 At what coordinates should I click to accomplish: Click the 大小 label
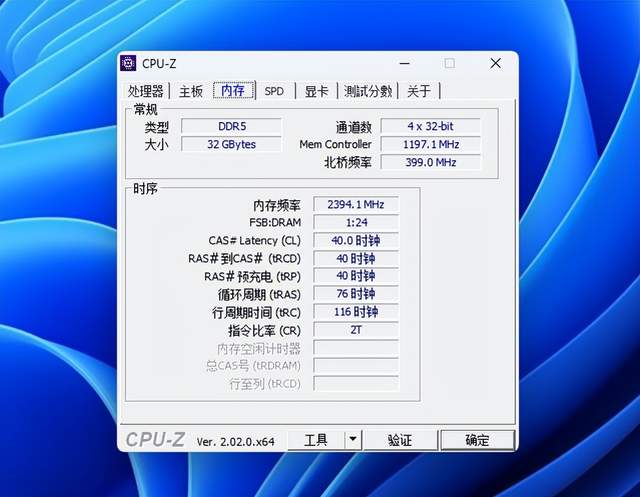[x=156, y=145]
